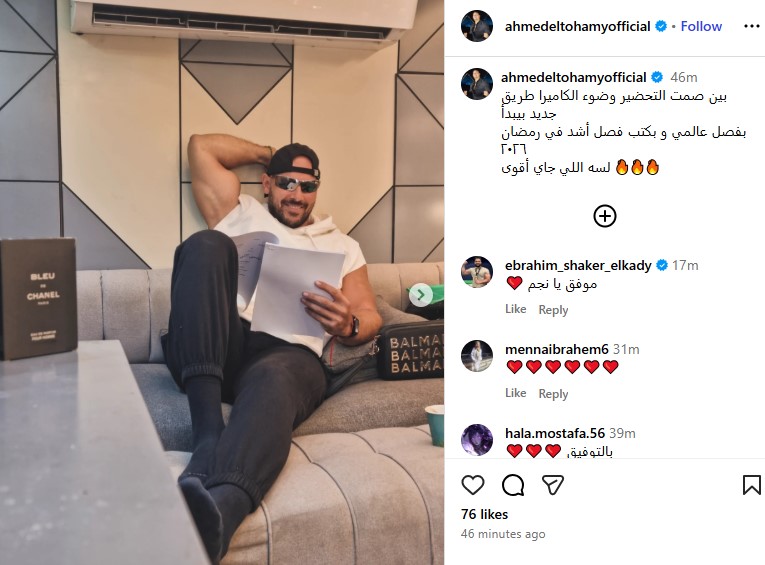View the 76 likes list
The image size is (765, 565).
pyautogui.click(x=484, y=514)
